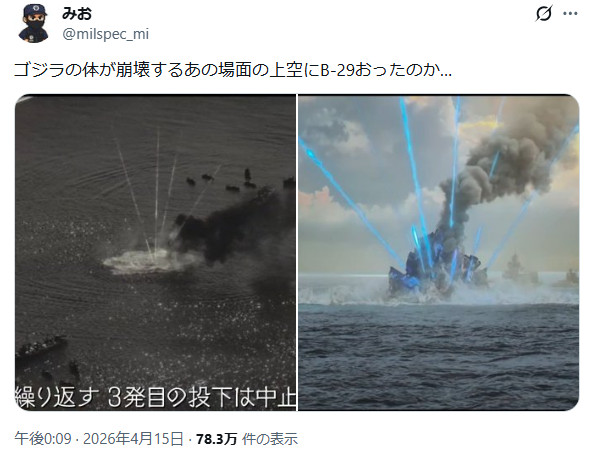The image size is (593, 449).
Task: Click subtitle text 3発目の投下は中止 in left image
Action: [x=202, y=397]
